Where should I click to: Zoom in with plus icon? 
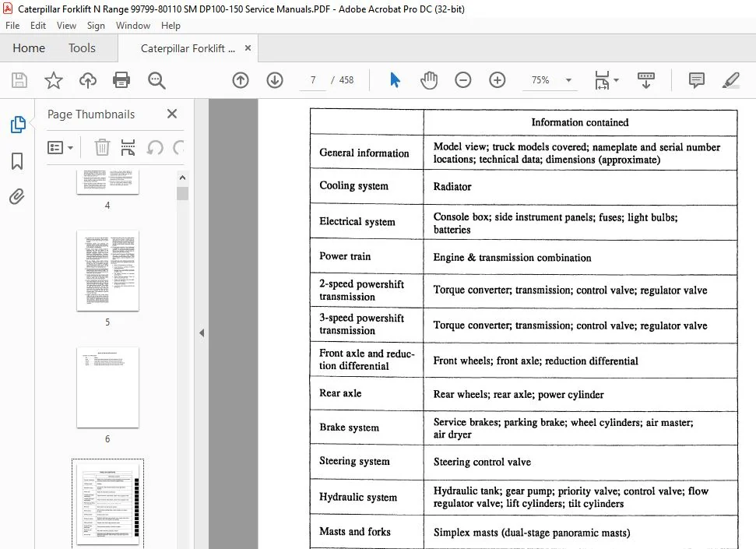coord(497,80)
